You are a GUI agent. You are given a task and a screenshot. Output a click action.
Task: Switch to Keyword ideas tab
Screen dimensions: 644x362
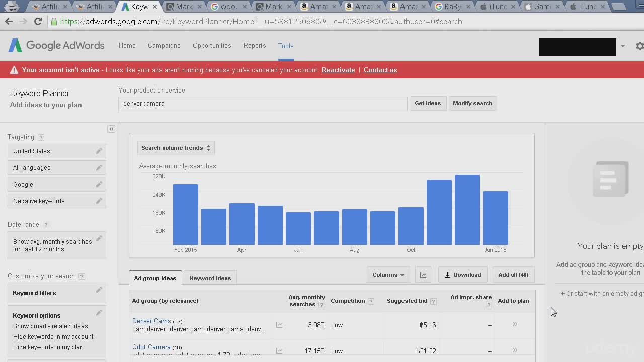tap(210, 278)
